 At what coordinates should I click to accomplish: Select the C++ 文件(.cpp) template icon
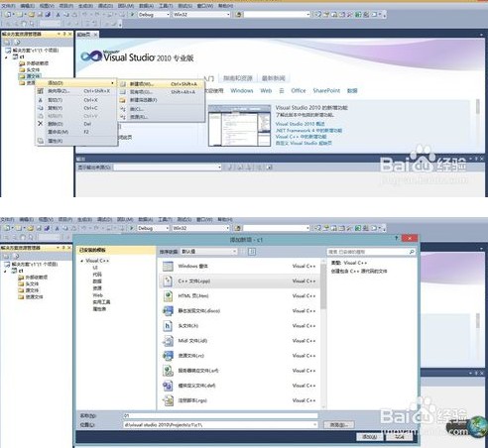pos(168,281)
